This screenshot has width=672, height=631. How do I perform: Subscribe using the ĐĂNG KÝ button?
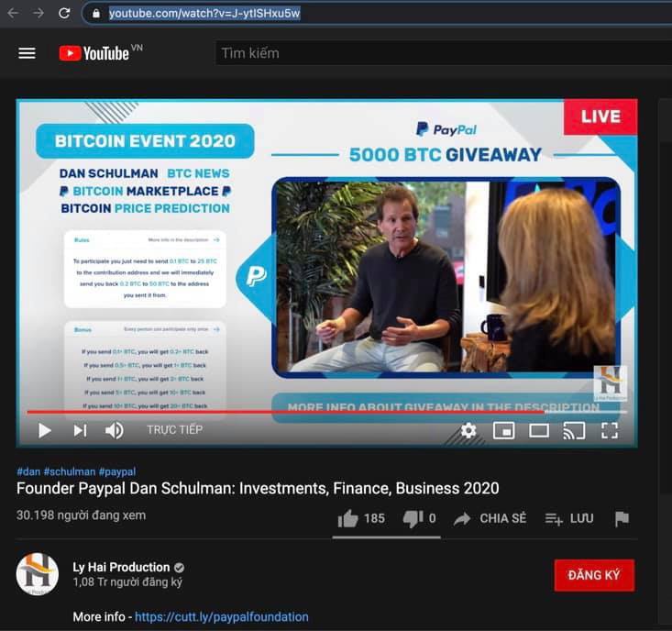click(x=594, y=575)
